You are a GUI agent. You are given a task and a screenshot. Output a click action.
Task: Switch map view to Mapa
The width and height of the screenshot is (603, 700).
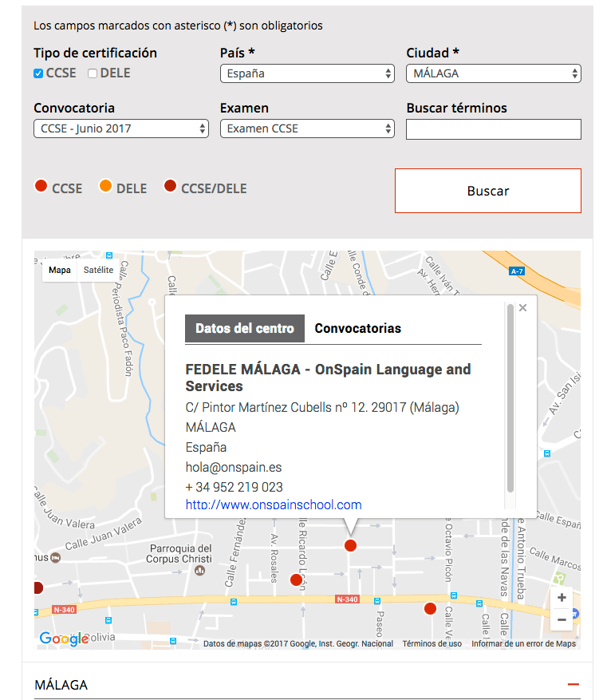[x=60, y=270]
